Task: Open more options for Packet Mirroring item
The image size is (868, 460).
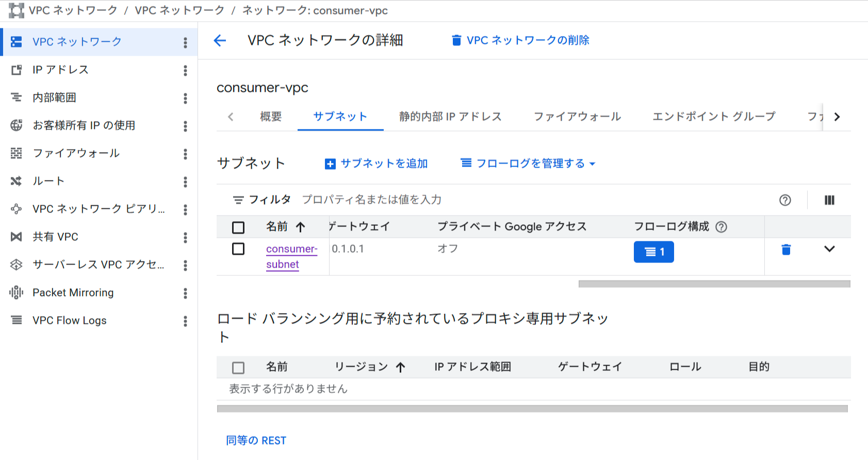Action: (x=185, y=293)
